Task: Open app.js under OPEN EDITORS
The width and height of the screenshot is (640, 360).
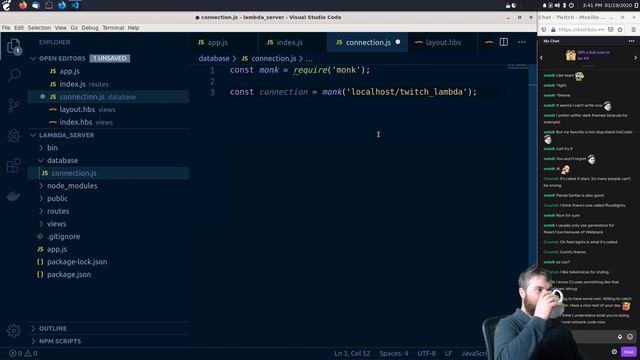Action: click(108, 71)
